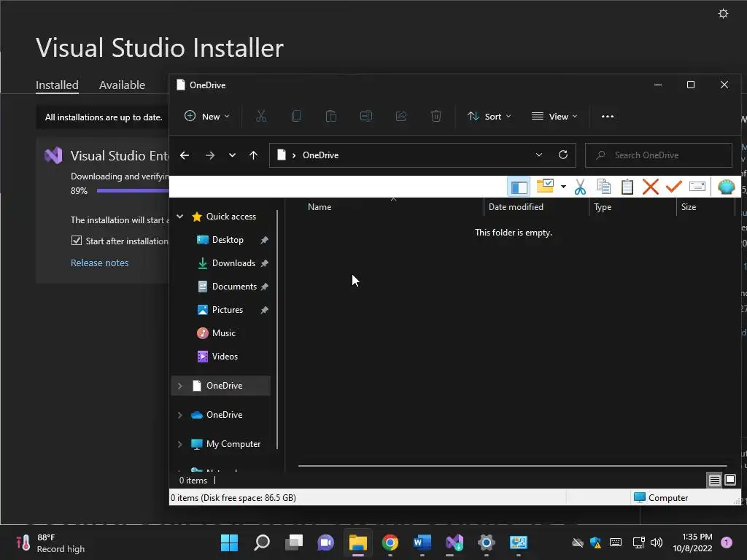Screen dimensions: 747x560
Task: Select Pictures in Quick access
Action: click(x=228, y=310)
